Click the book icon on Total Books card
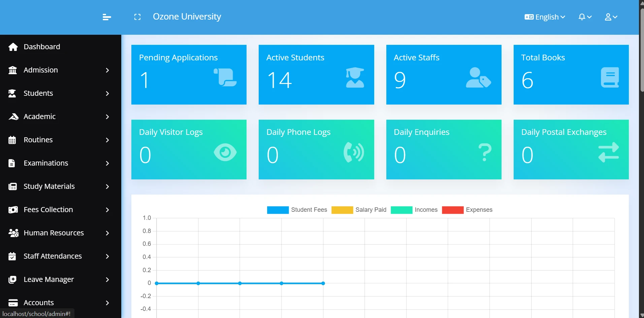 point(610,78)
